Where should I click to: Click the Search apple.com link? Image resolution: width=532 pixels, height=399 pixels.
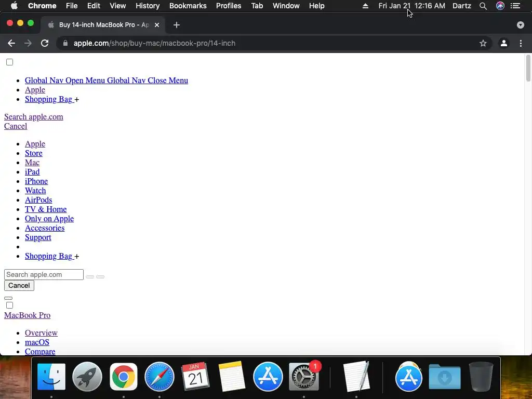34,117
